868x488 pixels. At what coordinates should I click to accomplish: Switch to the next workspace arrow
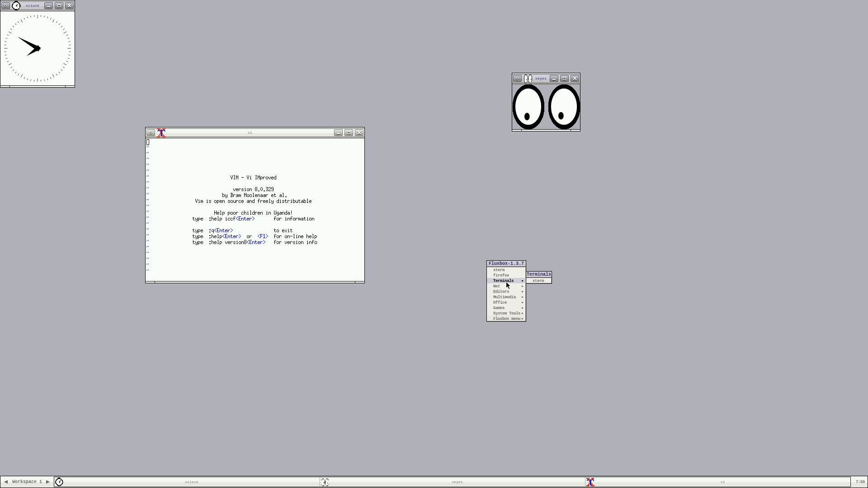[48, 482]
